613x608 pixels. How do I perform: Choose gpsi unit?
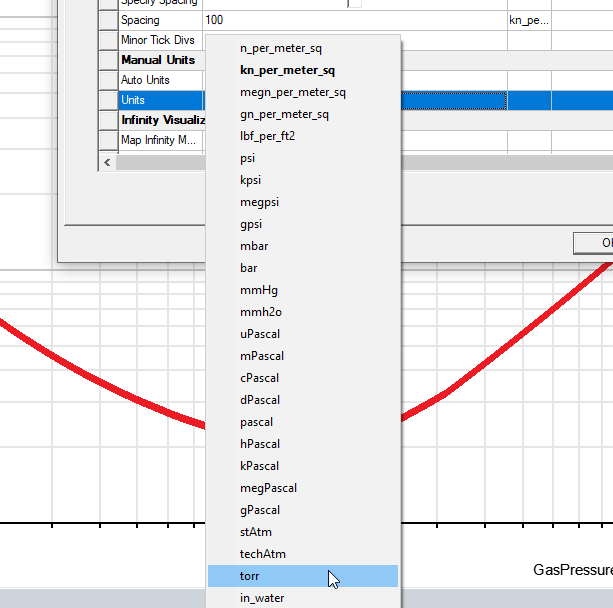point(303,224)
